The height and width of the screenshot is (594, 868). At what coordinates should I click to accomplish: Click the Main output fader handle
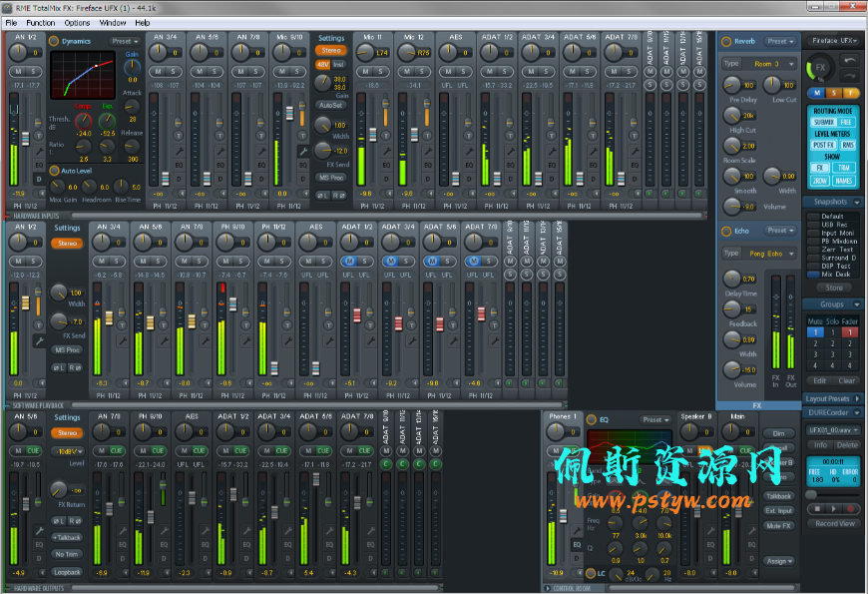739,512
